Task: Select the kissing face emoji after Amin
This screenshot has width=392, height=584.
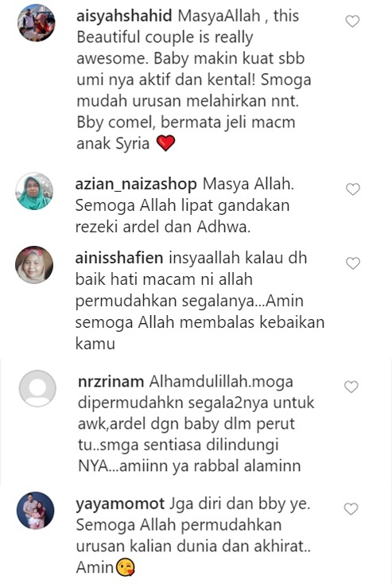Action: coord(126,567)
